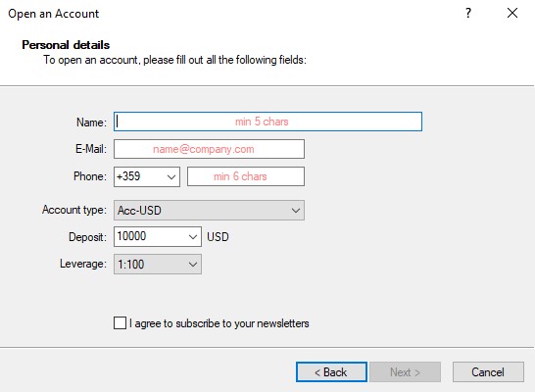Open the Account type Acc-USD dropdown
Viewport: 535px width, 392px height.
point(209,210)
